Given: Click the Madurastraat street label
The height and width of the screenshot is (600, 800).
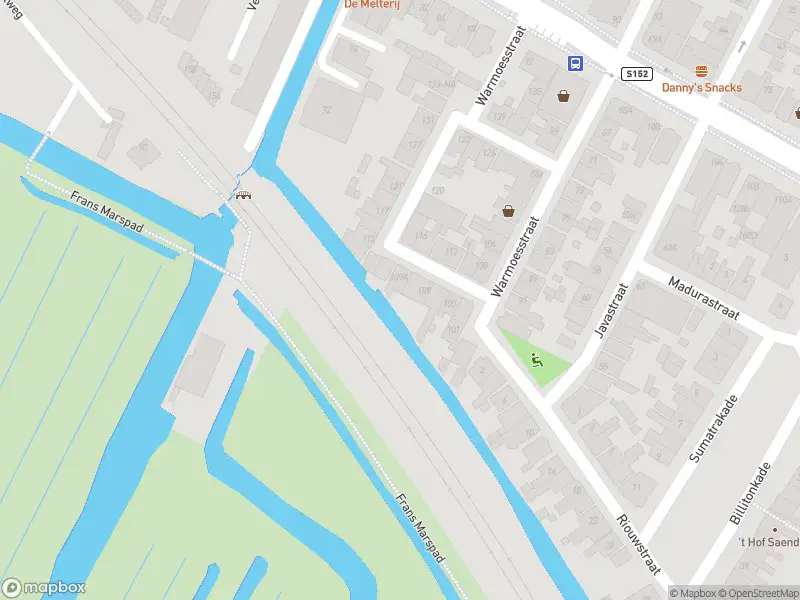Looking at the screenshot, I should [704, 298].
